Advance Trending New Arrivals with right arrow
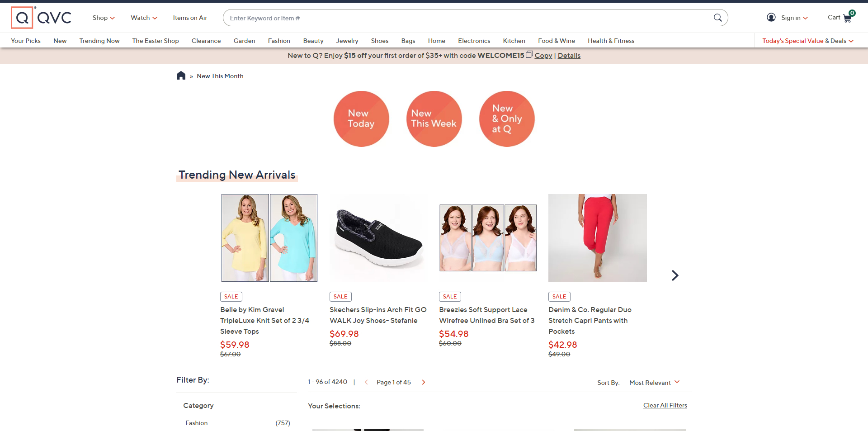 point(675,275)
